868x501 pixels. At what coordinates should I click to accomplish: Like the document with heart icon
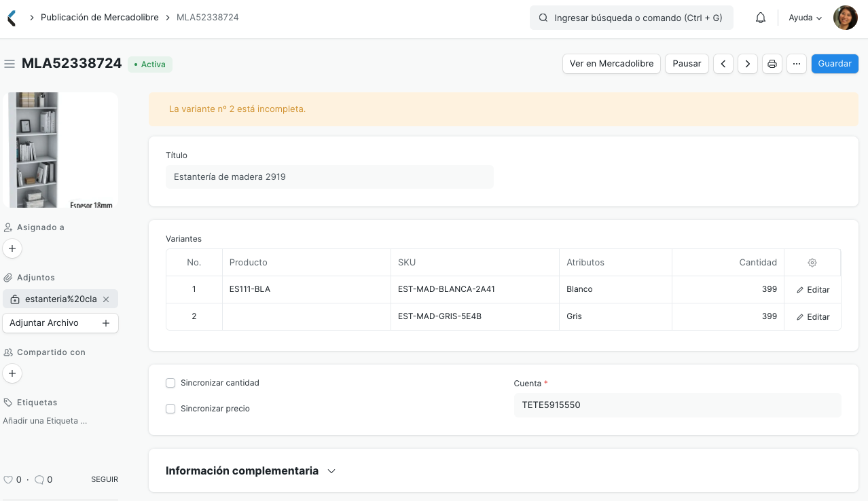(8, 479)
